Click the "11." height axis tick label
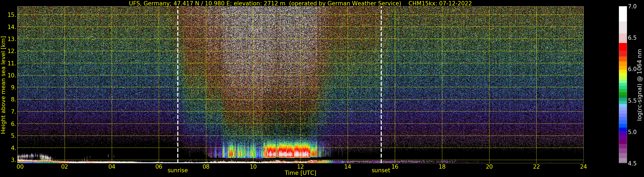The image size is (644, 177). [x=12, y=63]
